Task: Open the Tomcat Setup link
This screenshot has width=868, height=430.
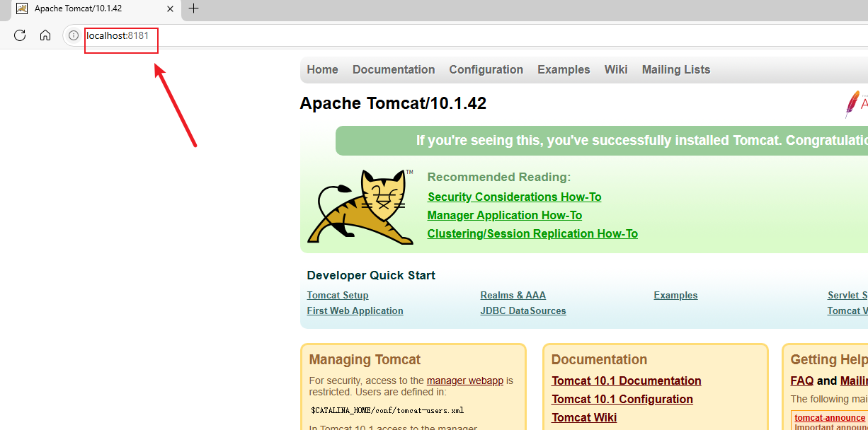Action: tap(338, 295)
